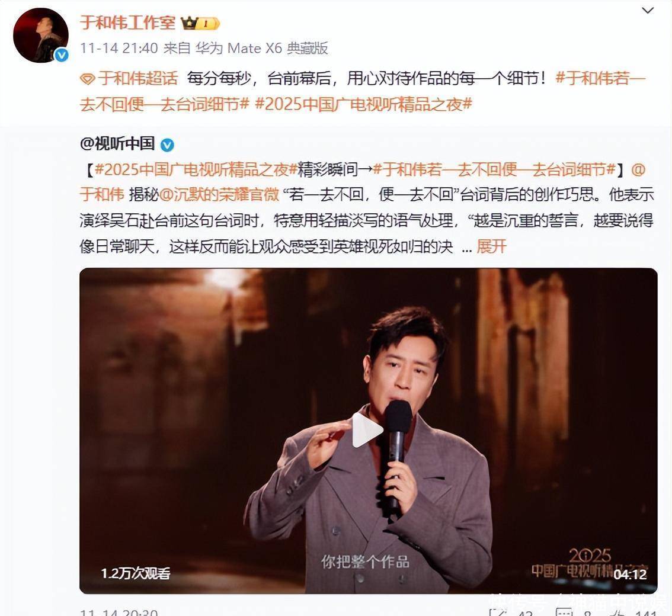672x616 pixels.
Task: Open hashtag #于和伟若一去不回便一去台词细节# in repost
Action: coord(495,169)
